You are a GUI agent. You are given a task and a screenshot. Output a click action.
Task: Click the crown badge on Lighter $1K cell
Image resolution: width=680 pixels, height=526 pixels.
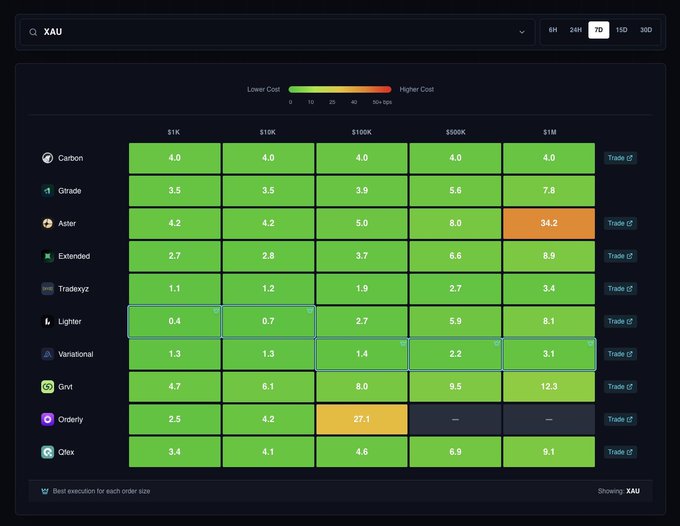click(x=216, y=311)
